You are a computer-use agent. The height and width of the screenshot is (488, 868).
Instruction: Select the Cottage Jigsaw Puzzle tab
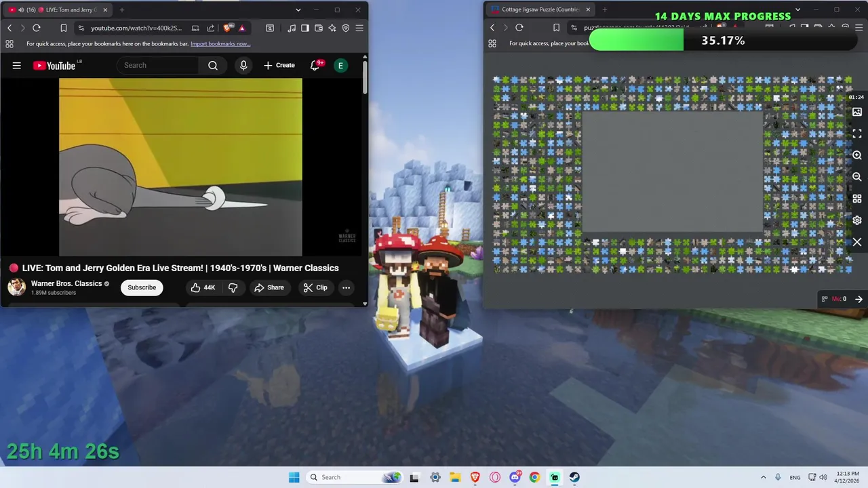click(540, 9)
